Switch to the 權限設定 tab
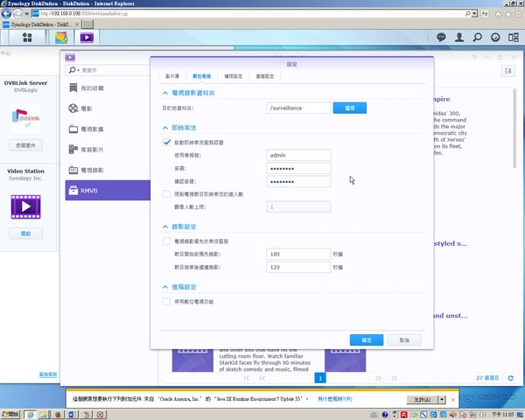Screen dimensions: 525x420 [x=234, y=76]
